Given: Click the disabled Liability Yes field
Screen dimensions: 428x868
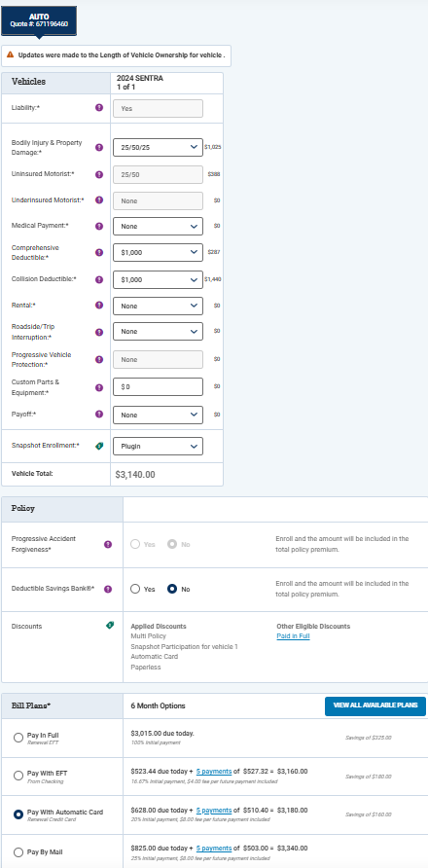Looking at the screenshot, I should 158,109.
